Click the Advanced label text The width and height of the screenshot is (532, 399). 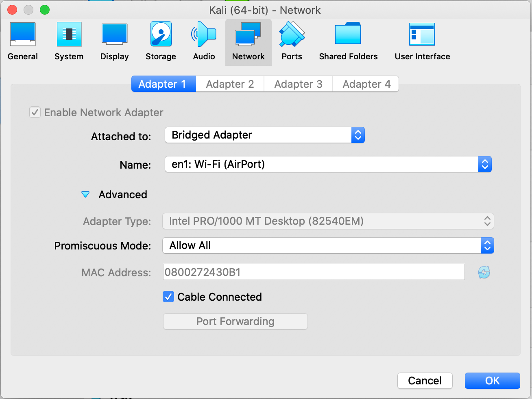point(123,195)
